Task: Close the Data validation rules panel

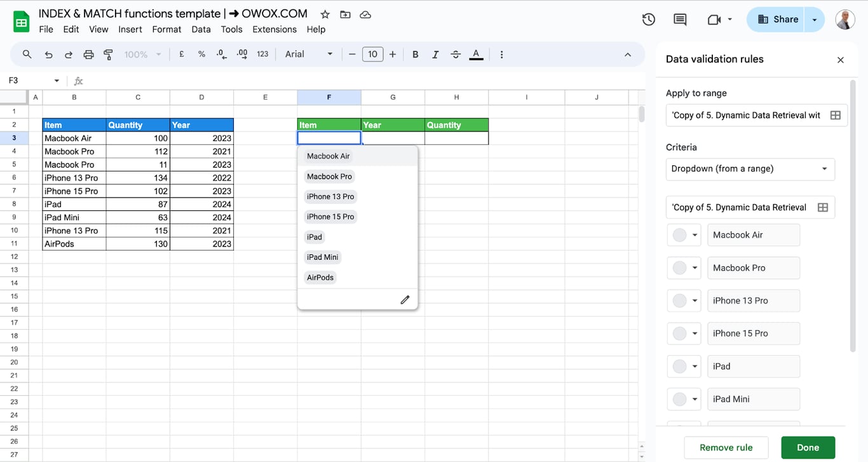Action: point(841,60)
